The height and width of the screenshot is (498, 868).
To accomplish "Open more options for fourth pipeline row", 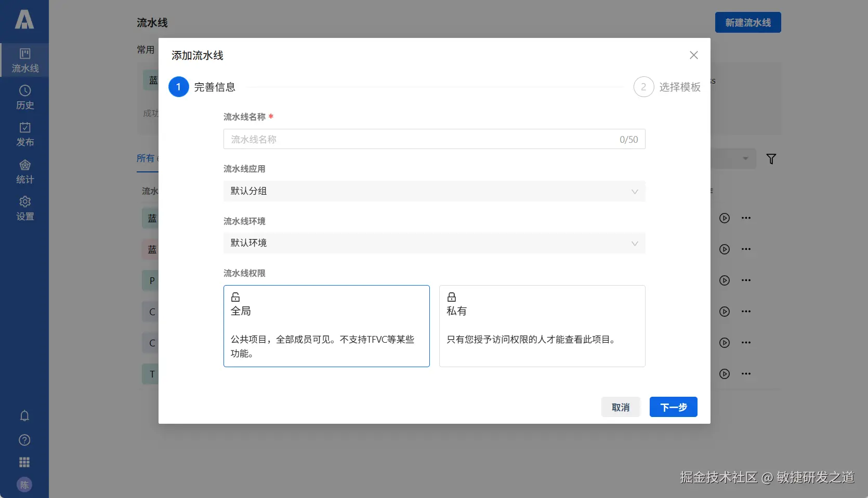I will click(x=746, y=312).
